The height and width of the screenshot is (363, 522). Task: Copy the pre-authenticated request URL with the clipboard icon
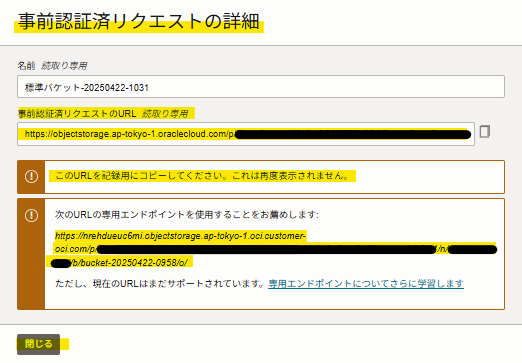pos(485,132)
